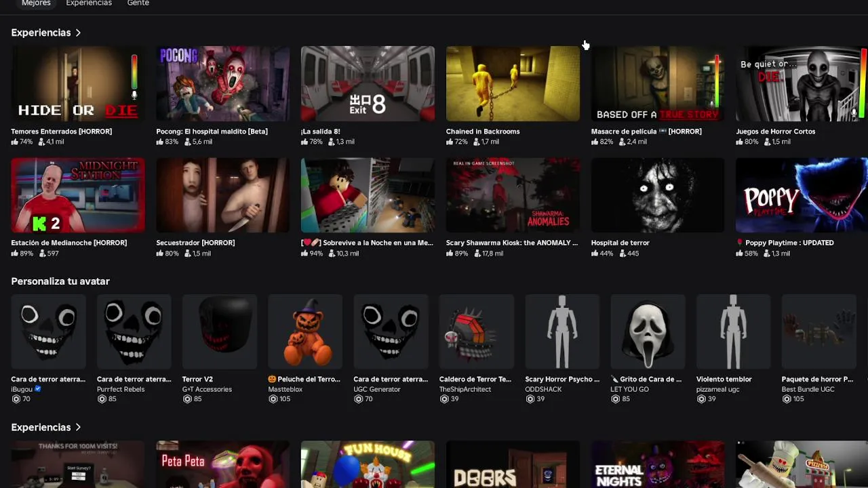Expand the top Experiencias section chevron
Image resolution: width=868 pixels, height=488 pixels.
pyautogui.click(x=78, y=33)
